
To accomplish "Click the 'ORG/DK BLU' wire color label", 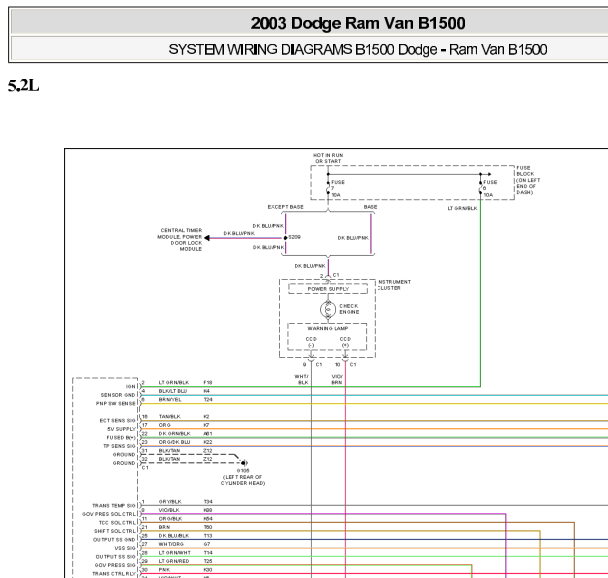I will point(174,442).
